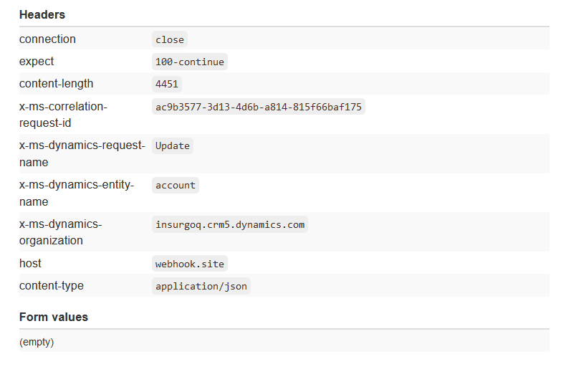Viewport: 571px width, 392px height.
Task: Click the x-ms-correlation-request-id header name
Action: pos(63,115)
